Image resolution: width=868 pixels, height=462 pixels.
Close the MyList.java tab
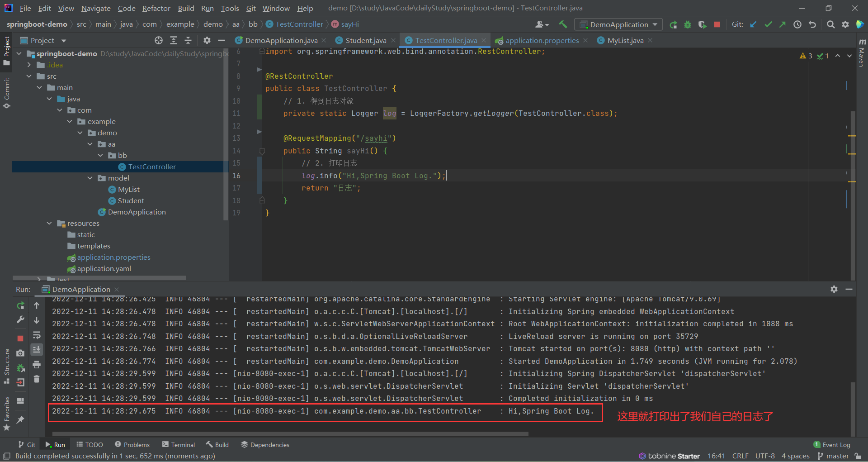pos(650,40)
